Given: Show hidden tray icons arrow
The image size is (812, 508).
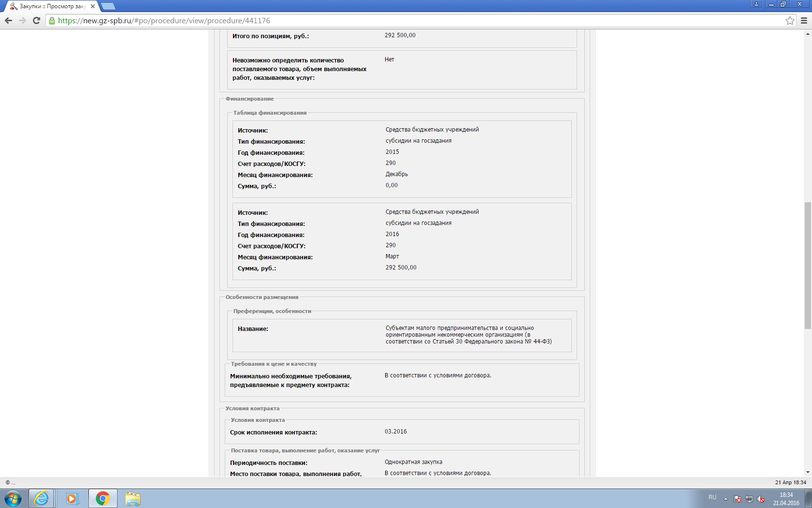Looking at the screenshot, I should click(725, 499).
